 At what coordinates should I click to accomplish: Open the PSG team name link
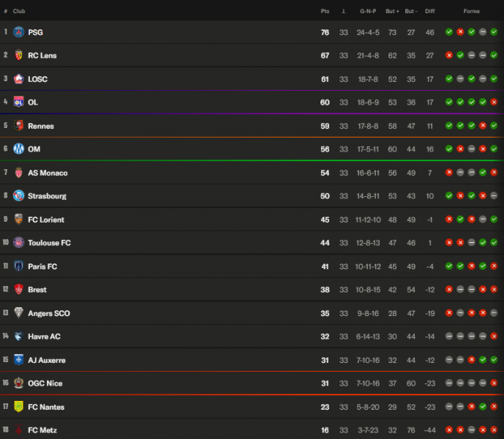click(x=35, y=32)
